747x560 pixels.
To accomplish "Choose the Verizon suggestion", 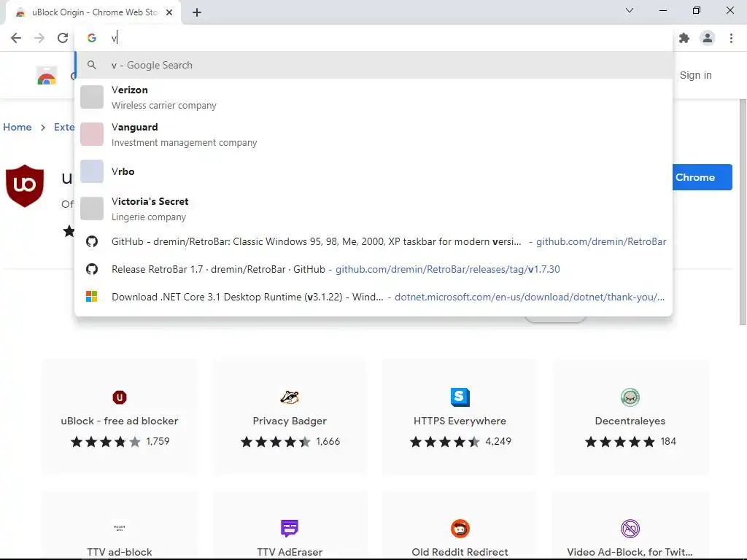I will click(x=373, y=97).
